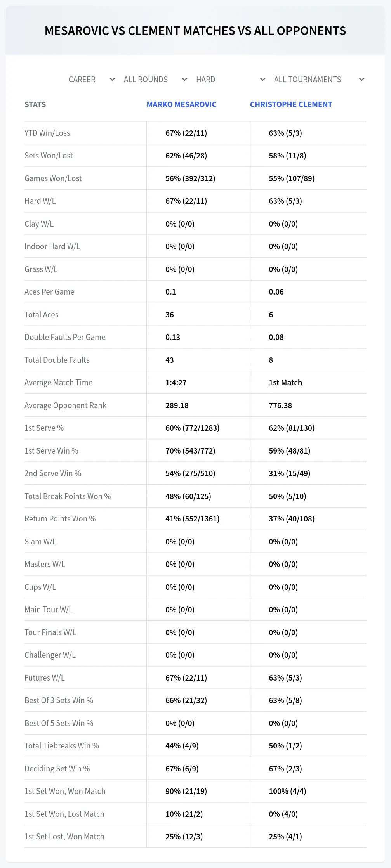Click the page title heading

tap(195, 31)
